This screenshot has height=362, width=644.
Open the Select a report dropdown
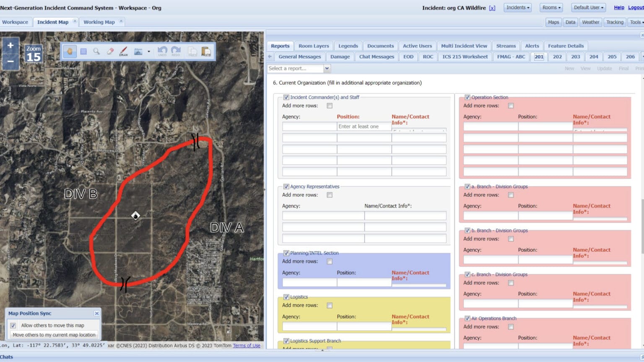(327, 68)
